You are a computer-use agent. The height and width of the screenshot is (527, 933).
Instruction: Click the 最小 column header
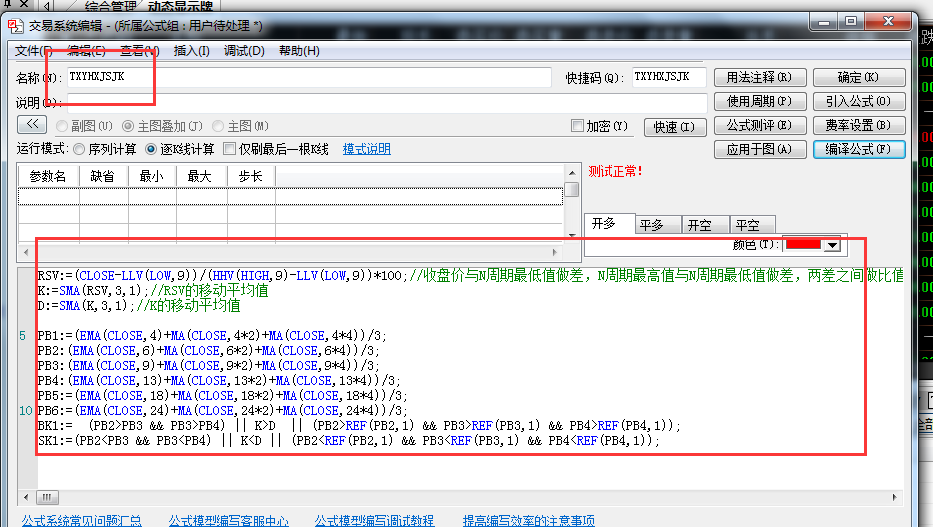click(152, 176)
